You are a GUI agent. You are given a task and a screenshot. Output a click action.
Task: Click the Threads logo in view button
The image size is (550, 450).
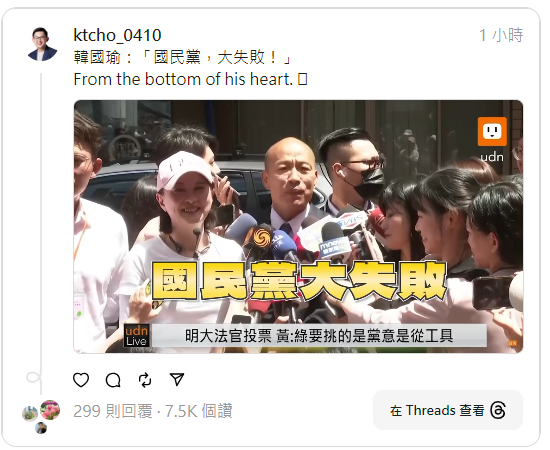[x=498, y=410]
